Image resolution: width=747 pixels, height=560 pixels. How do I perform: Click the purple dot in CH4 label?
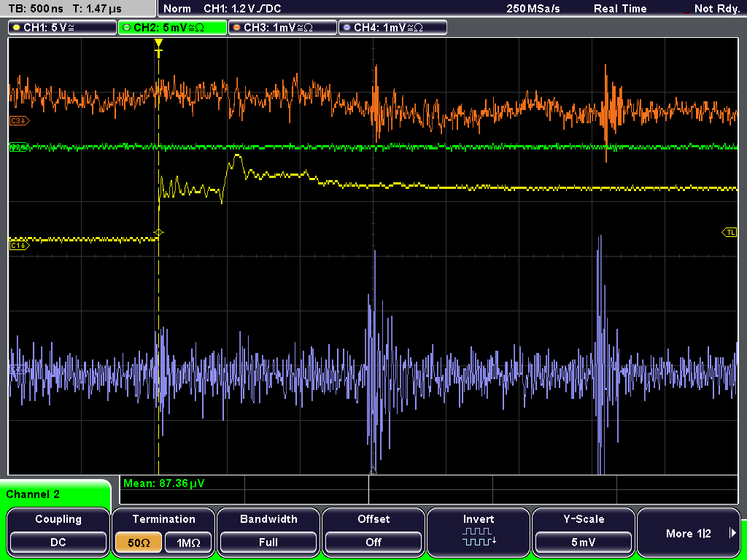click(347, 28)
